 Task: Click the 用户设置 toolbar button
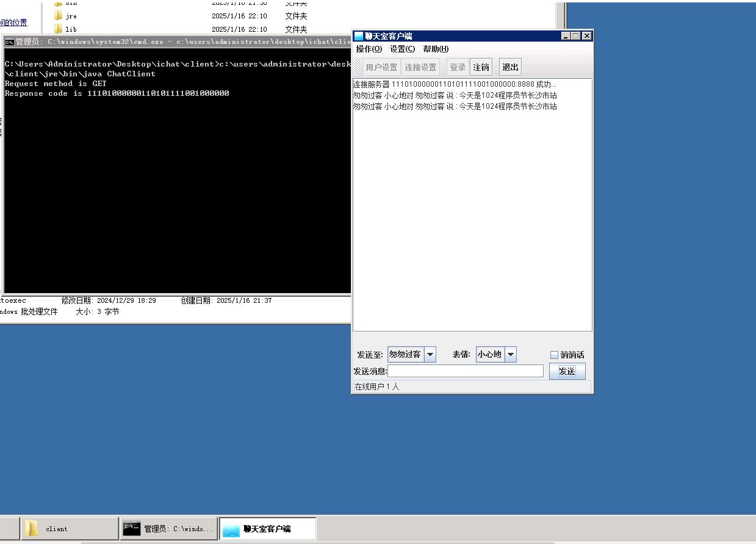(381, 67)
